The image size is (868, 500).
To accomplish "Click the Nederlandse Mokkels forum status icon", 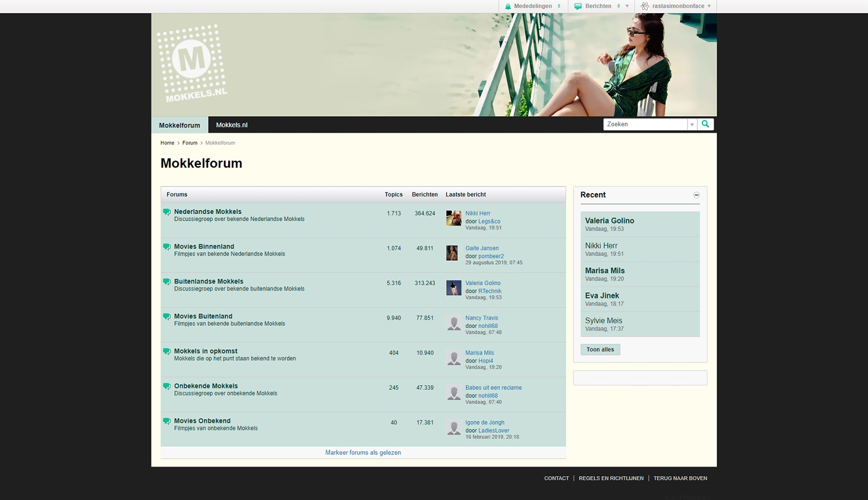I will [167, 212].
